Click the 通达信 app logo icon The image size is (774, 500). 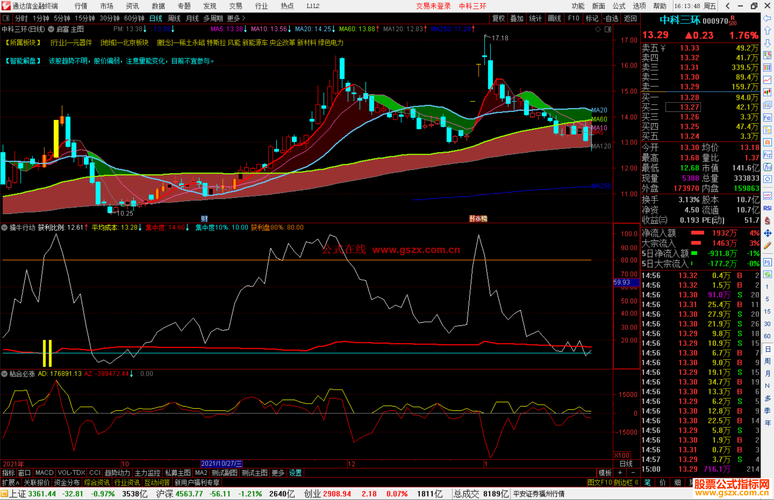click(6, 6)
